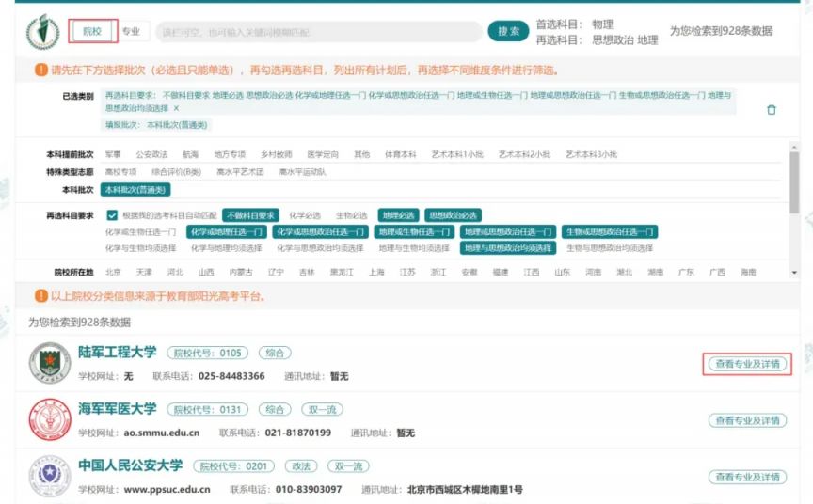
Task: View majors and details for 海军军医大学
Action: pos(747,420)
